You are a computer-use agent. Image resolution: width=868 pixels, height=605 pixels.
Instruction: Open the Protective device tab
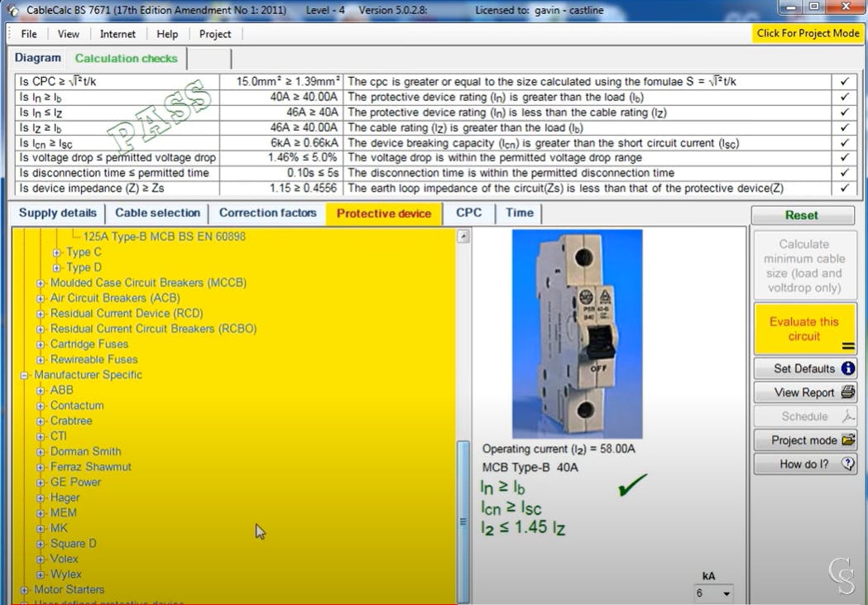(384, 214)
